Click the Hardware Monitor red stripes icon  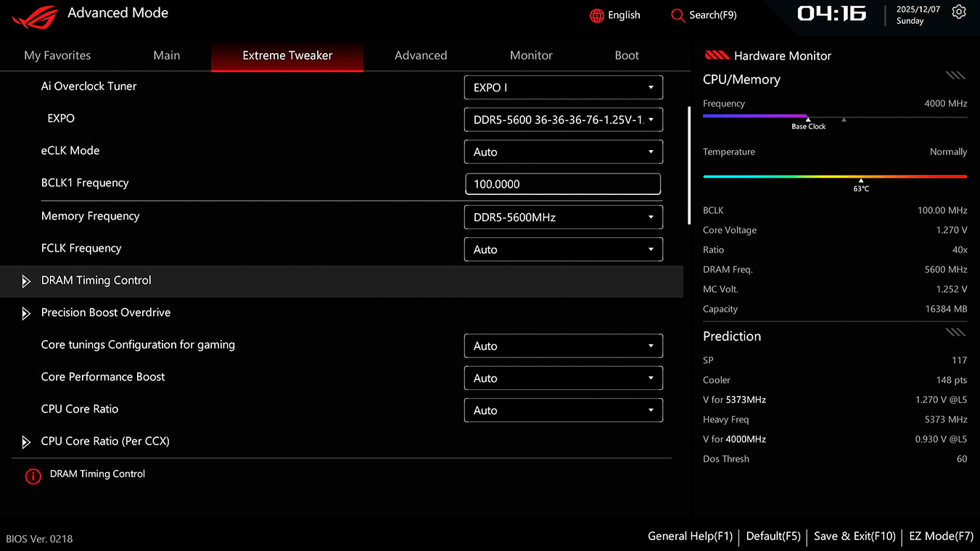pyautogui.click(x=717, y=56)
